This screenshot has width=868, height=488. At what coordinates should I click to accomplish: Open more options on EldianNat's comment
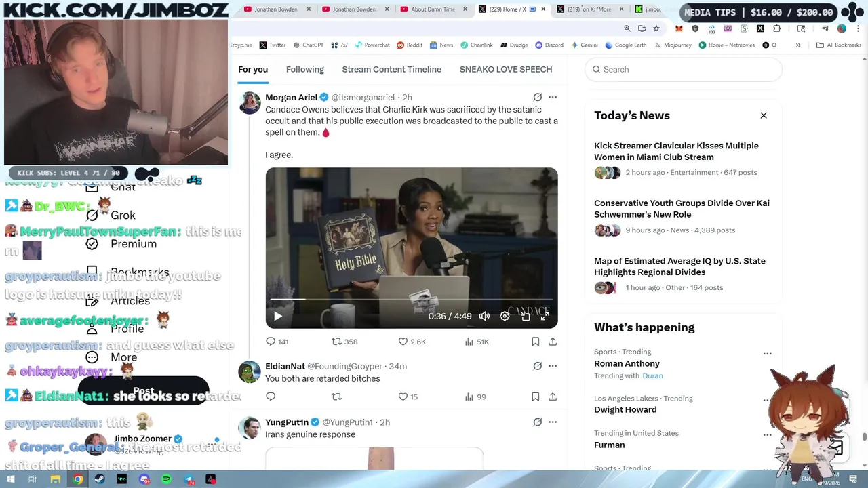tap(553, 366)
